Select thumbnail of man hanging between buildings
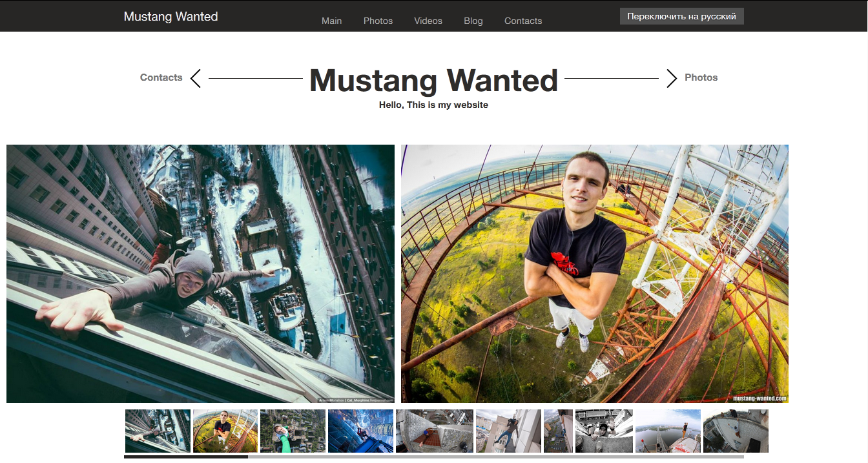868x463 pixels. (x=508, y=431)
